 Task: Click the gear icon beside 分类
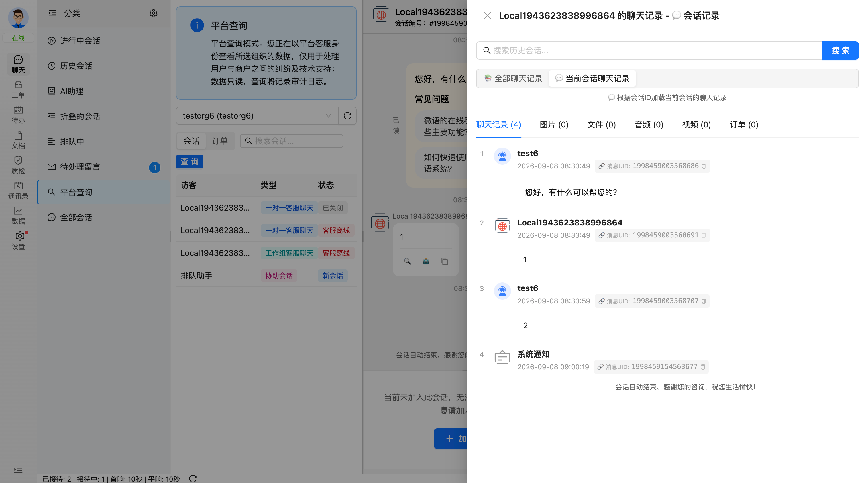pyautogui.click(x=153, y=13)
